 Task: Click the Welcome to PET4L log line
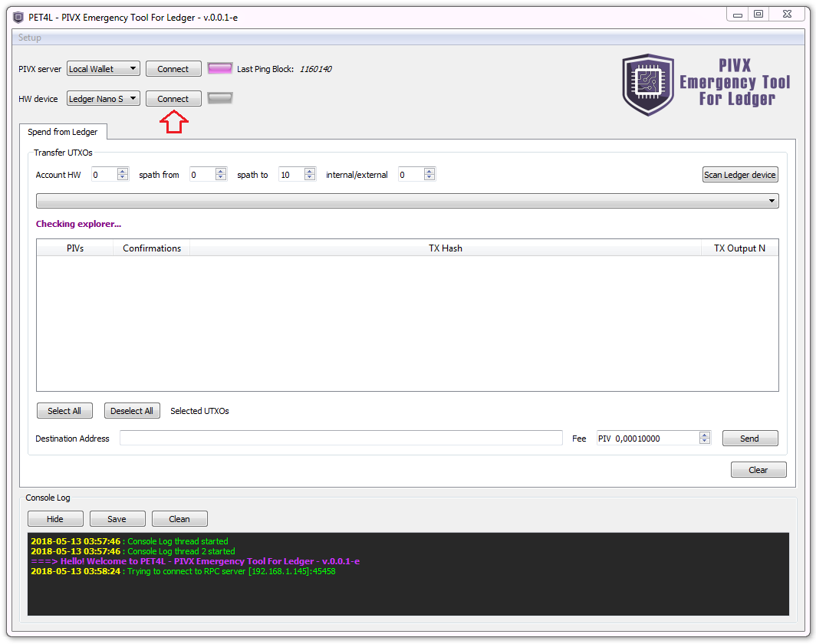(x=195, y=561)
